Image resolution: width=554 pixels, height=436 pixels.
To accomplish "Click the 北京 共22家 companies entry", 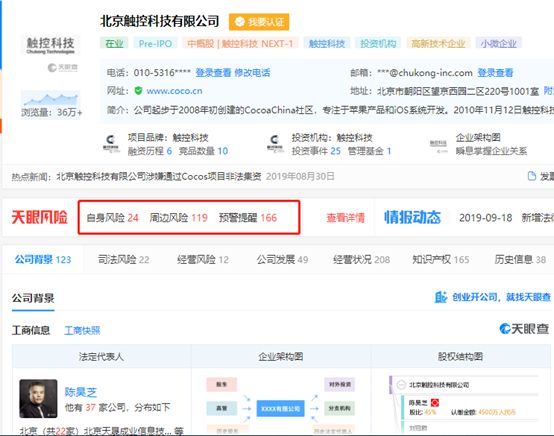I will tap(102, 431).
